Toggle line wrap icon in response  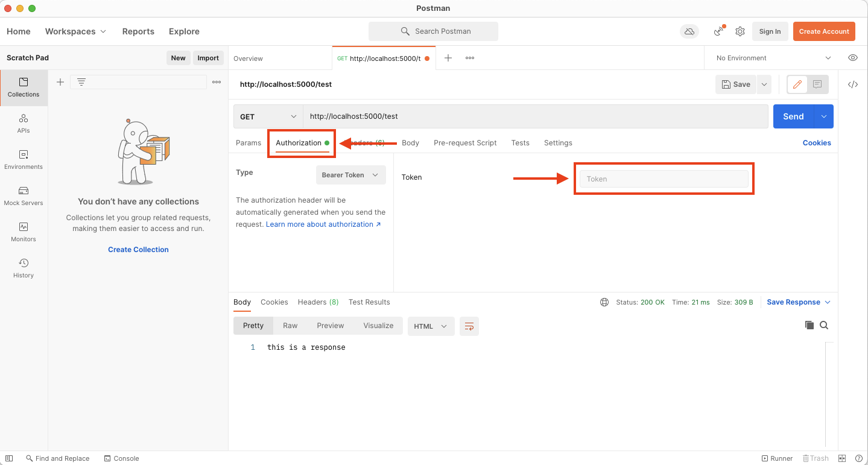pyautogui.click(x=469, y=326)
